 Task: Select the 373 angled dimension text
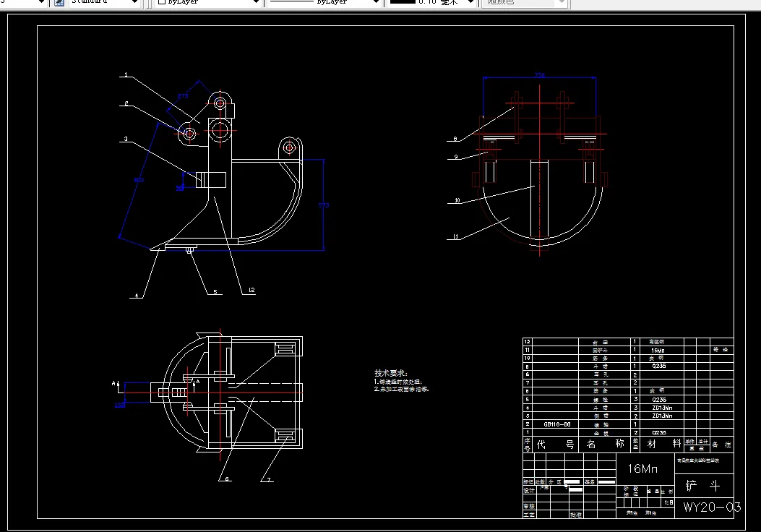tap(183, 96)
